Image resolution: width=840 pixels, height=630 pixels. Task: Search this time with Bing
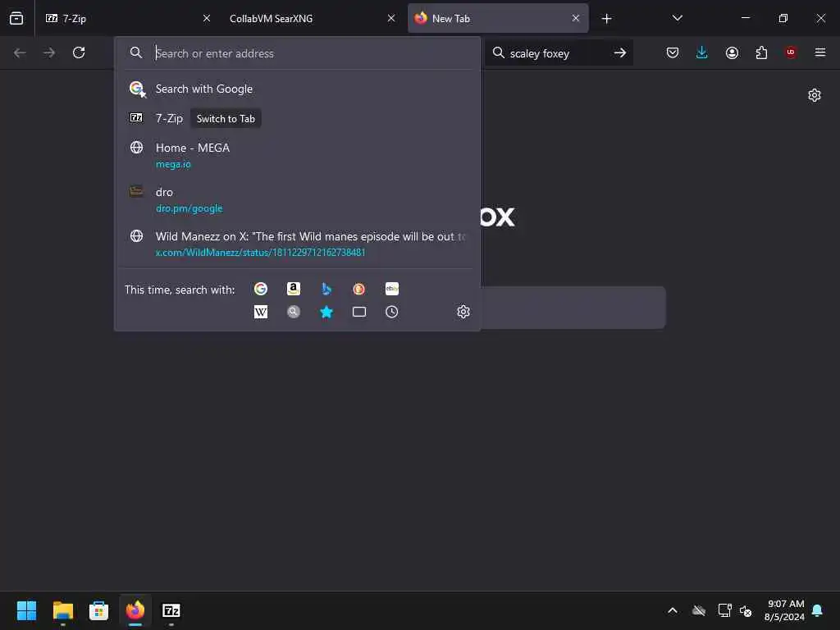326,289
